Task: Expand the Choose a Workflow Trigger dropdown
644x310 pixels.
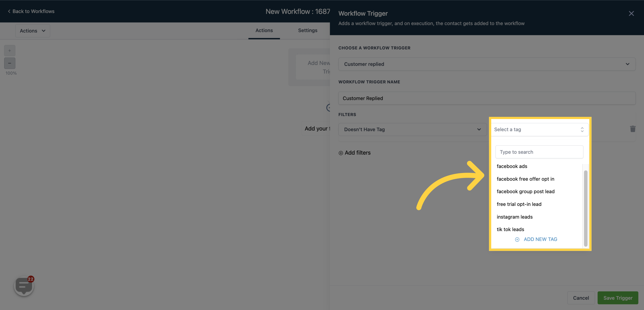Action: [x=487, y=64]
